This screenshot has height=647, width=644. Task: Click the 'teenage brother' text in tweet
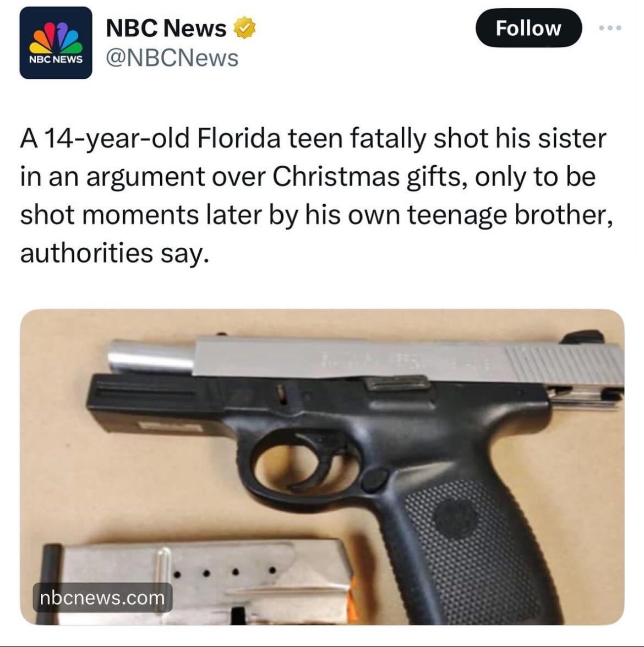pyautogui.click(x=510, y=215)
